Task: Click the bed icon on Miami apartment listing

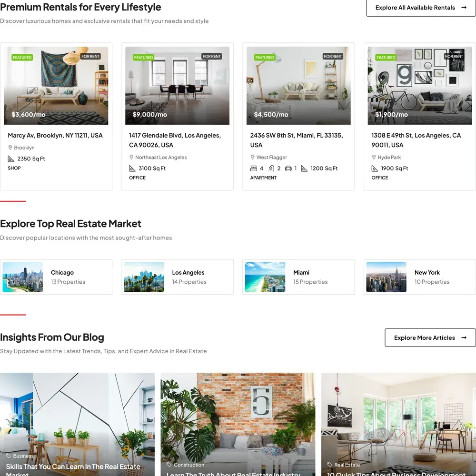Action: tap(254, 169)
